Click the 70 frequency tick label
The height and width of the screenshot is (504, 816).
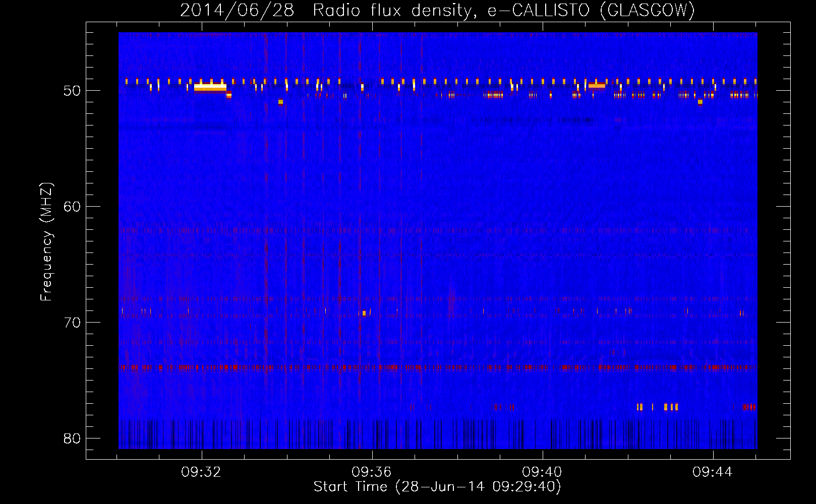[72, 323]
